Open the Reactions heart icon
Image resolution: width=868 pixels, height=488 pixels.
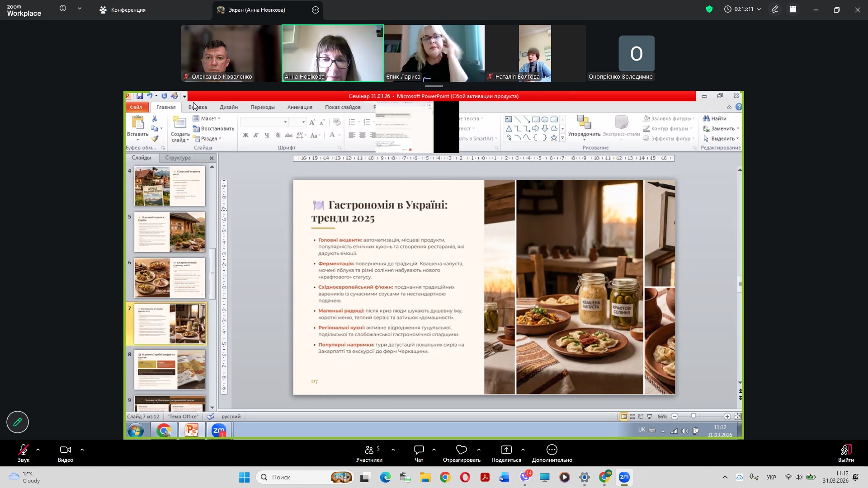click(461, 450)
